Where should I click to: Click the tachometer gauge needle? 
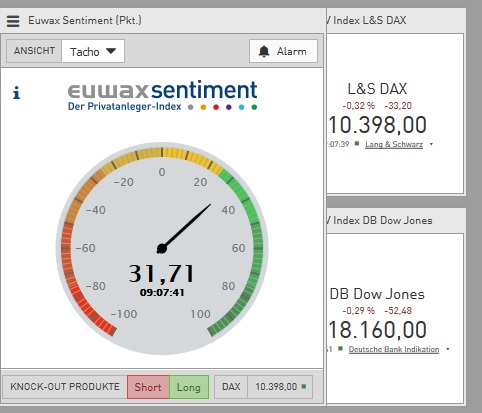point(185,228)
